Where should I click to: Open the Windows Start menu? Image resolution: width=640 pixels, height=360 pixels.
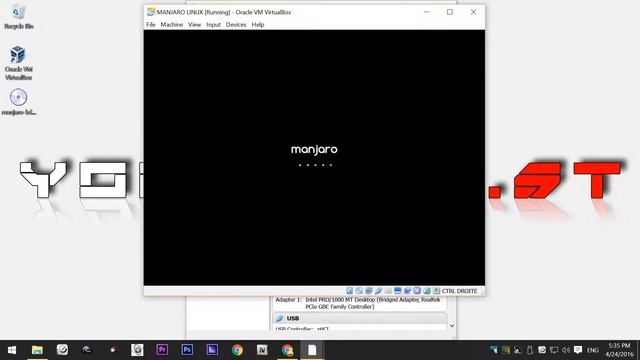tap(12, 350)
